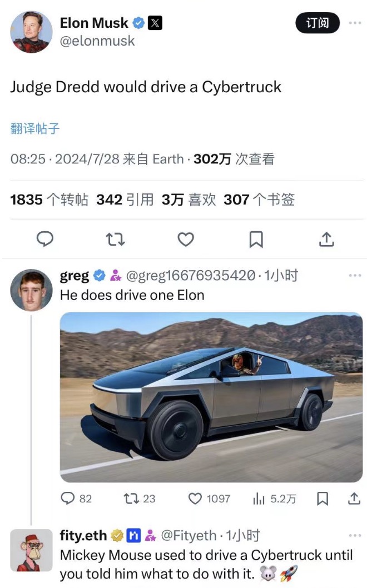
Task: Repost the Judge Dredd post
Action: click(x=115, y=239)
